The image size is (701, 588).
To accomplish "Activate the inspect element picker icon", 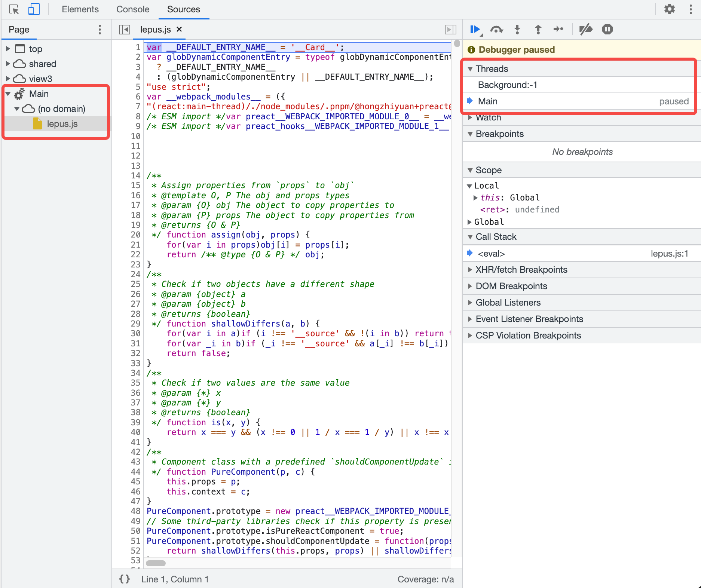I will tap(14, 9).
